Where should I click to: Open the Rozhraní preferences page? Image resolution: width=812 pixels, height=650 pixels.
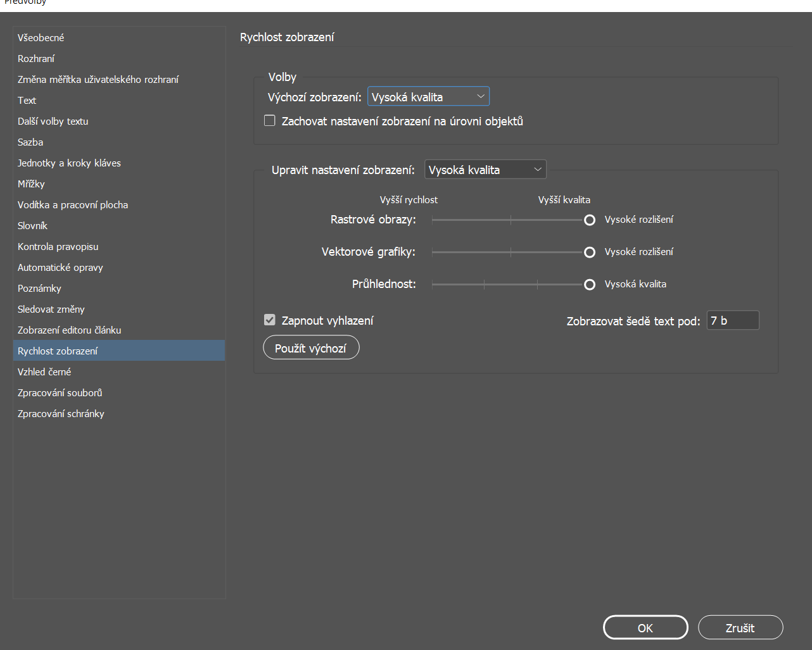[x=37, y=58]
